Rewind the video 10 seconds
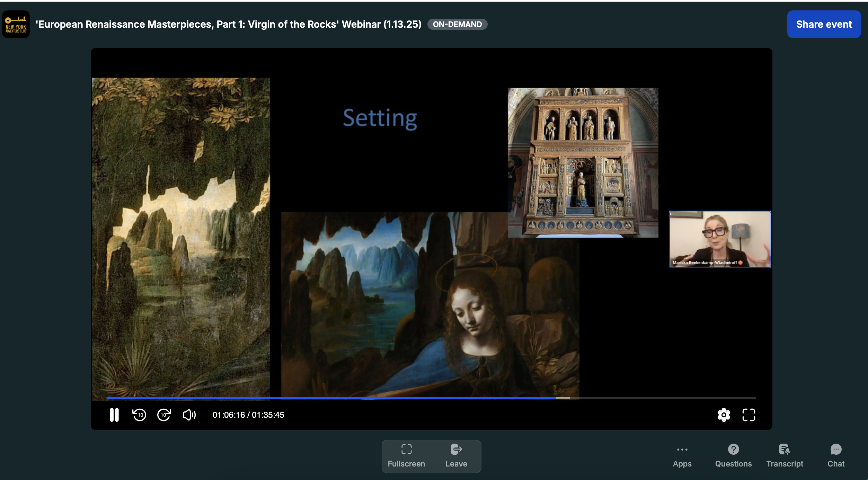 [139, 415]
